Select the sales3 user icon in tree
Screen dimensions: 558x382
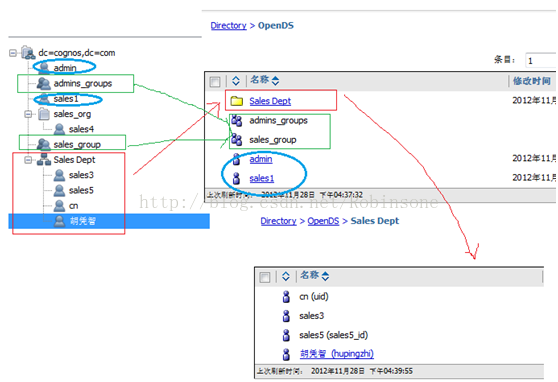point(59,175)
